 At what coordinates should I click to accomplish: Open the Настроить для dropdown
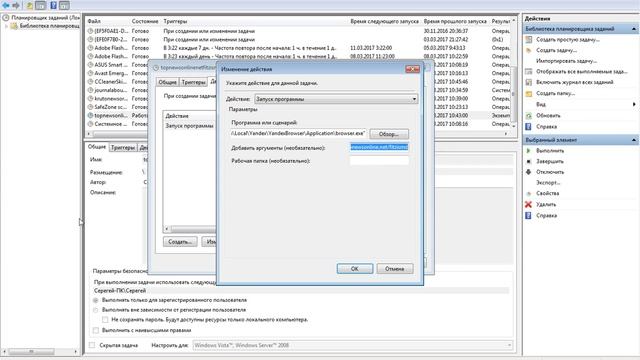click(x=352, y=345)
